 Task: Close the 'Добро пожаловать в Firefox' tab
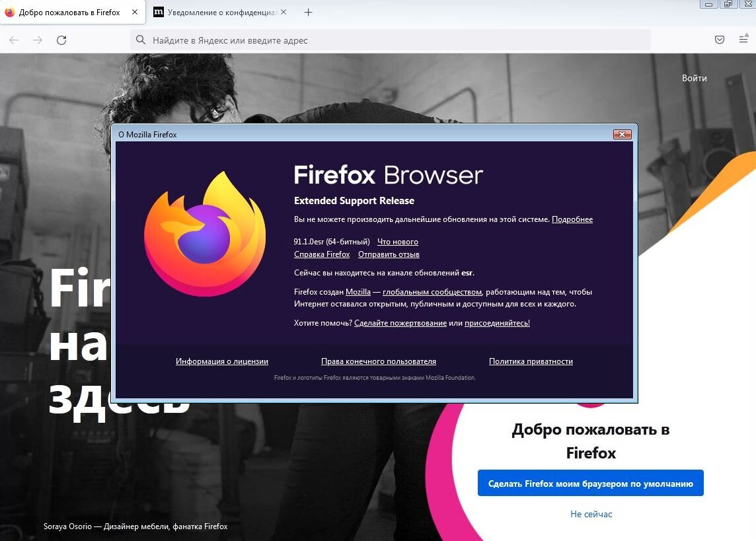pyautogui.click(x=135, y=12)
